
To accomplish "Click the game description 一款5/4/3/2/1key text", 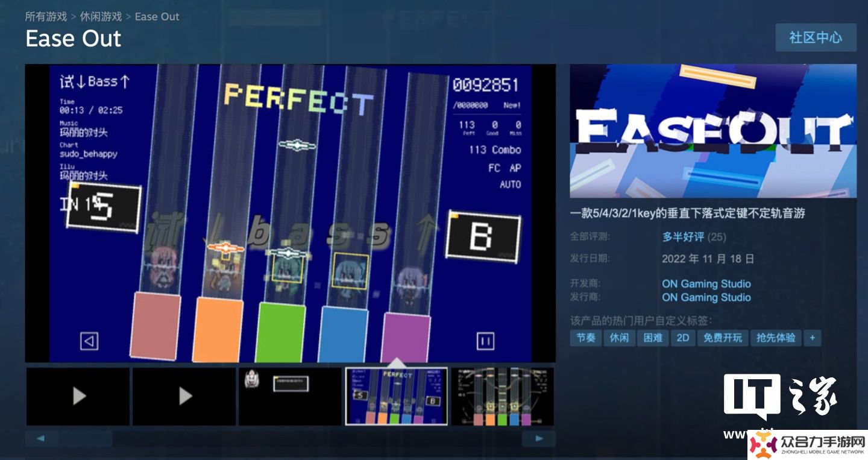I will click(688, 213).
